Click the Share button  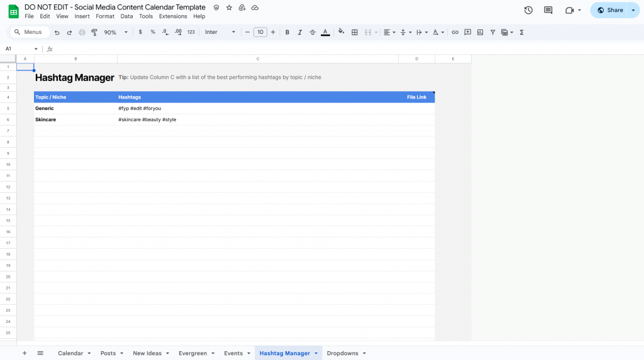tap(610, 10)
